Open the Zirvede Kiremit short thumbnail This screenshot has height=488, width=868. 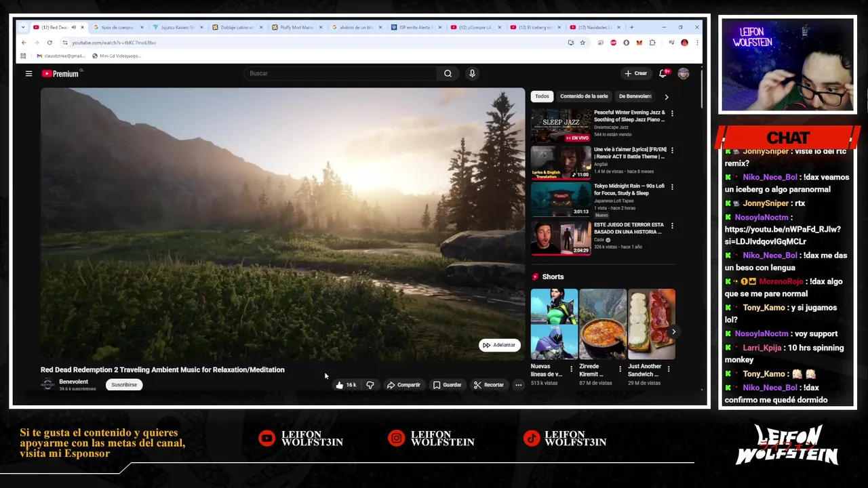(x=603, y=324)
